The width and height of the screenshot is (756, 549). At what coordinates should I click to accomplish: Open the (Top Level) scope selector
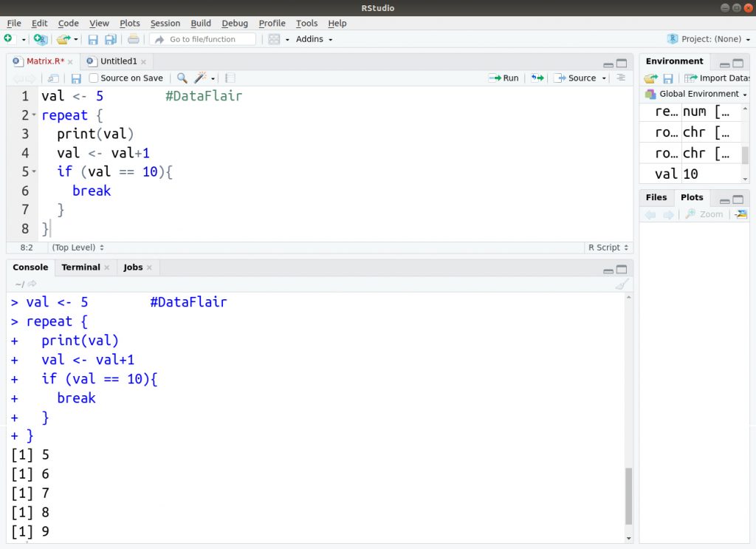pos(78,248)
